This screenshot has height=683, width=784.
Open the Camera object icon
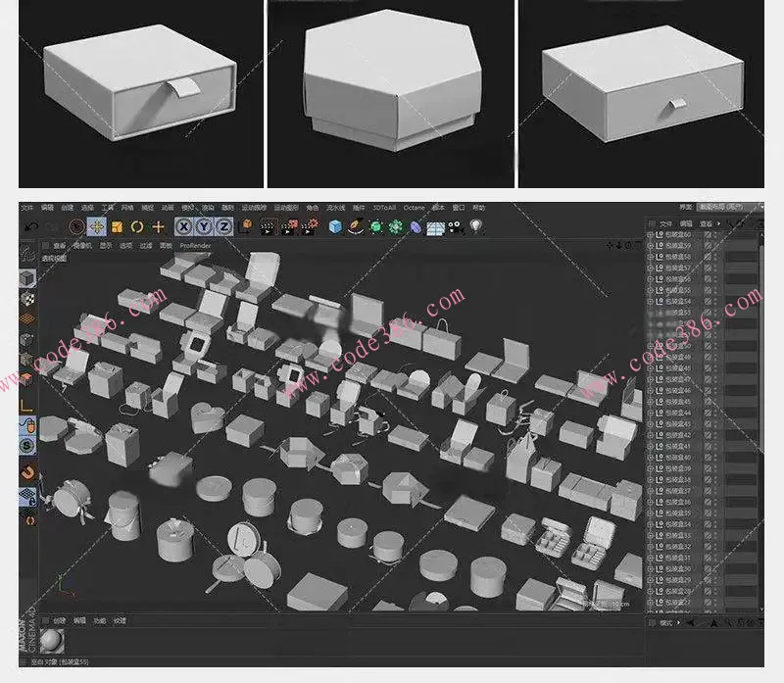[456, 226]
